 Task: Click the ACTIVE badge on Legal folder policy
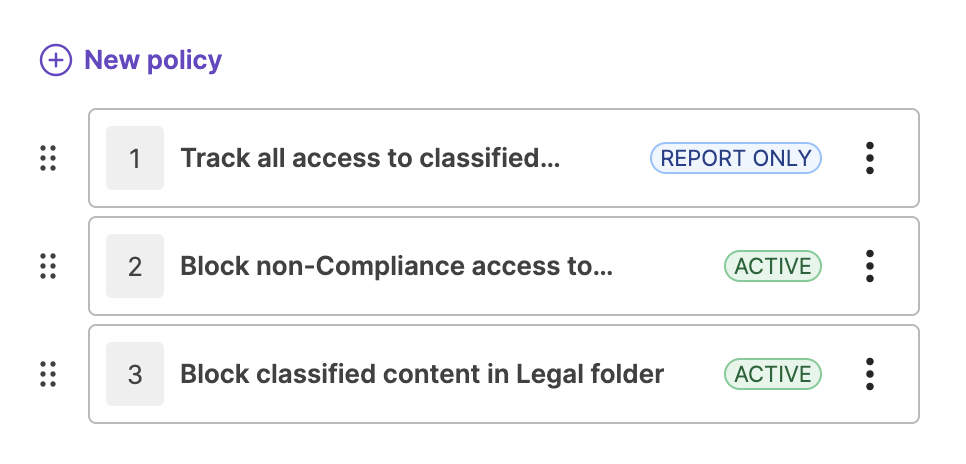(773, 374)
